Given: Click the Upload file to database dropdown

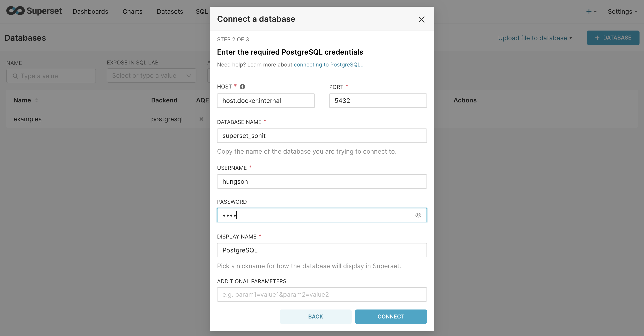Looking at the screenshot, I should pos(535,38).
